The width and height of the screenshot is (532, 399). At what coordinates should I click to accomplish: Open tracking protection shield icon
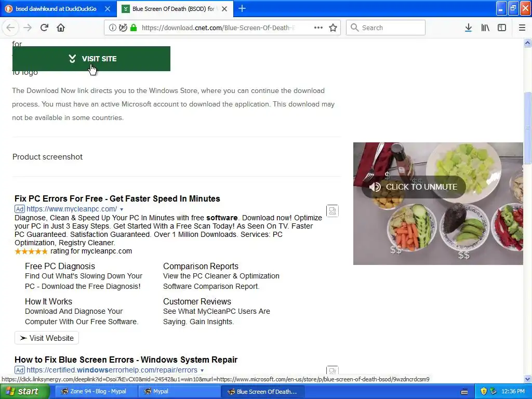tap(123, 28)
